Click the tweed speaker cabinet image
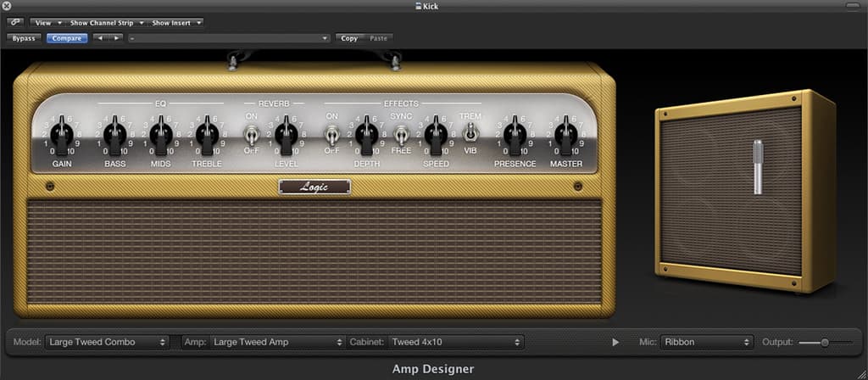 (744, 191)
